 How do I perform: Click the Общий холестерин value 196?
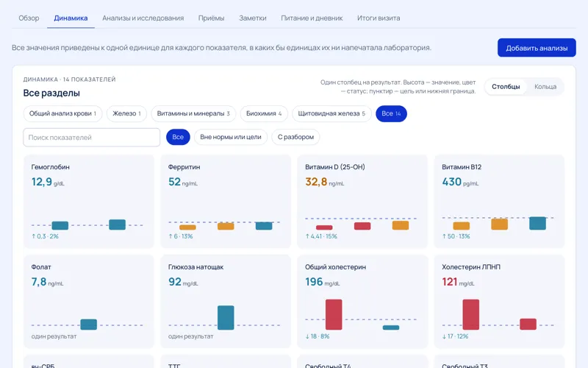(314, 282)
